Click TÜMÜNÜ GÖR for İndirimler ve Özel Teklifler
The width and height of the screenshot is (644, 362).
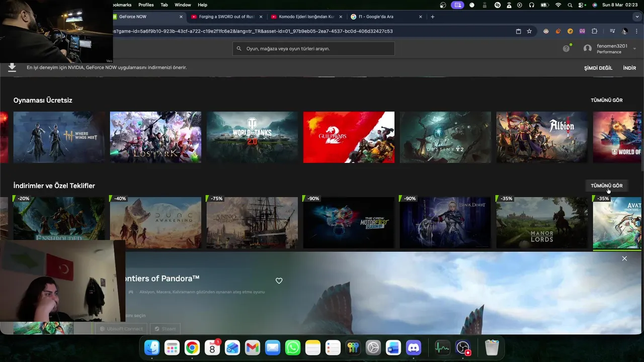coord(606,186)
